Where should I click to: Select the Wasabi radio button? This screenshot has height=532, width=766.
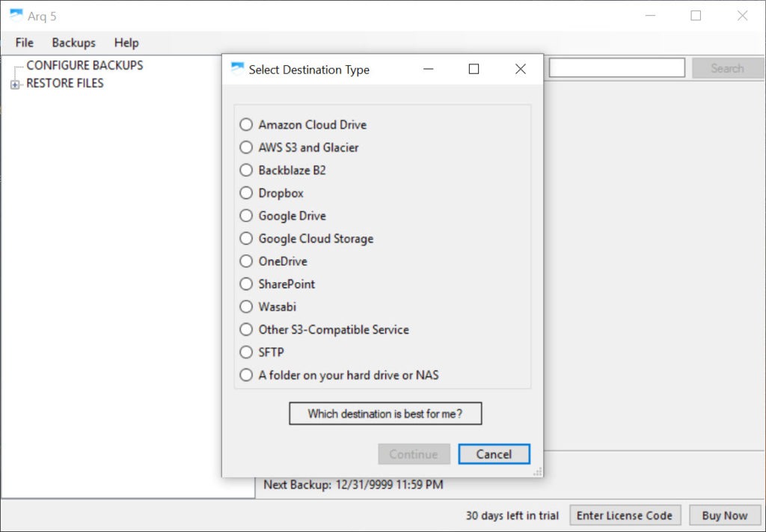tap(246, 307)
